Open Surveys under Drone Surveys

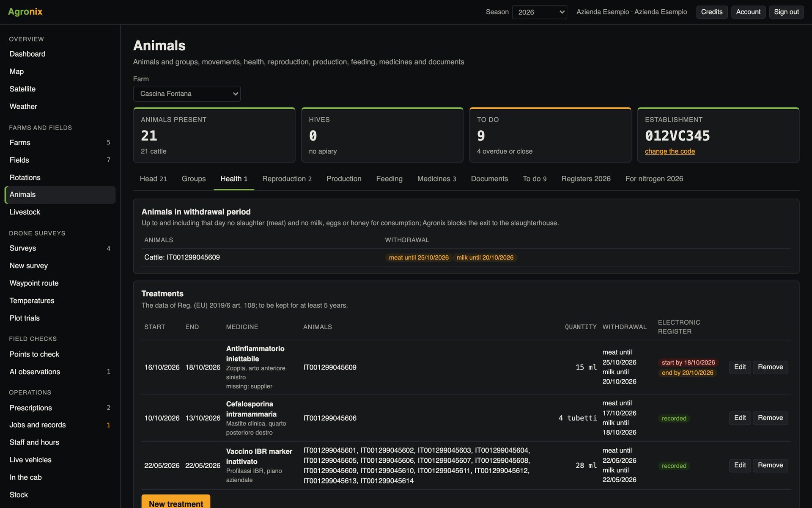click(x=60, y=248)
